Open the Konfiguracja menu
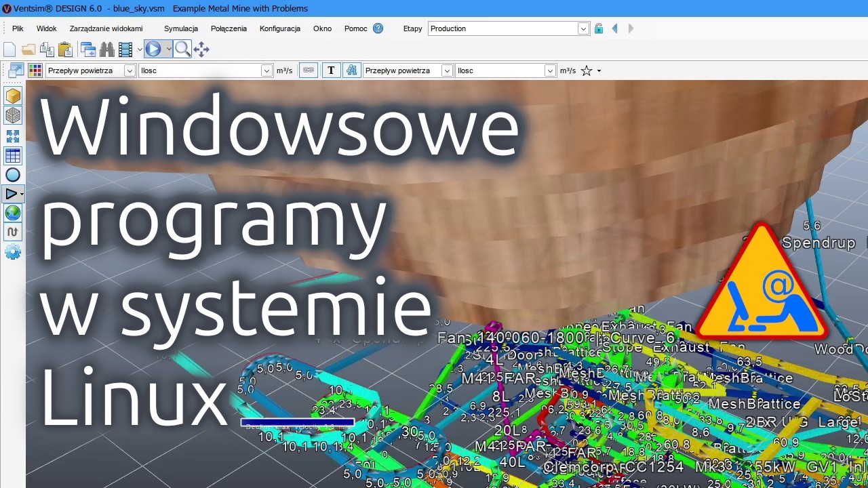 [279, 28]
